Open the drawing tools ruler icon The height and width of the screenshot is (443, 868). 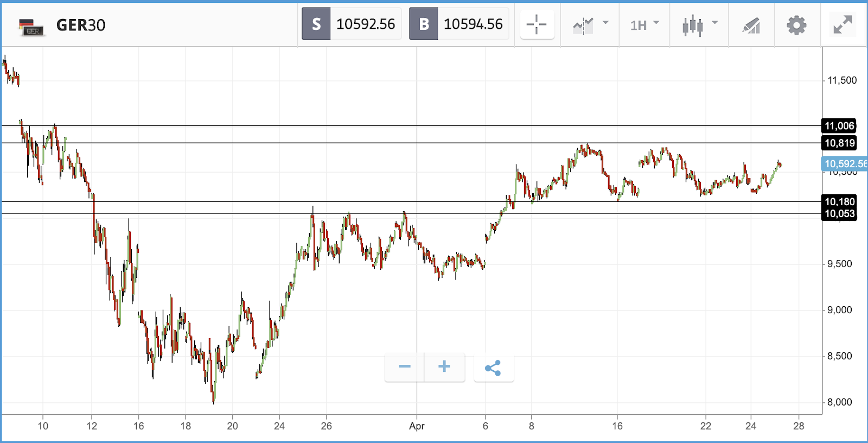(751, 26)
